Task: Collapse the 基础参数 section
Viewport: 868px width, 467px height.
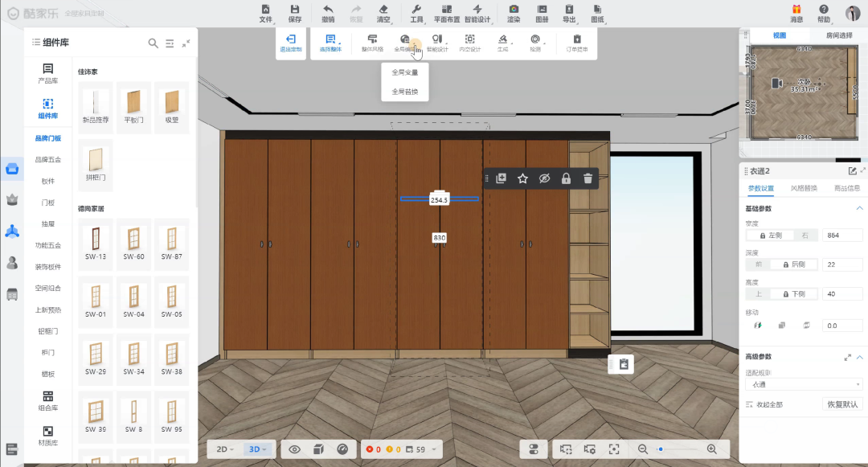Action: coord(860,208)
